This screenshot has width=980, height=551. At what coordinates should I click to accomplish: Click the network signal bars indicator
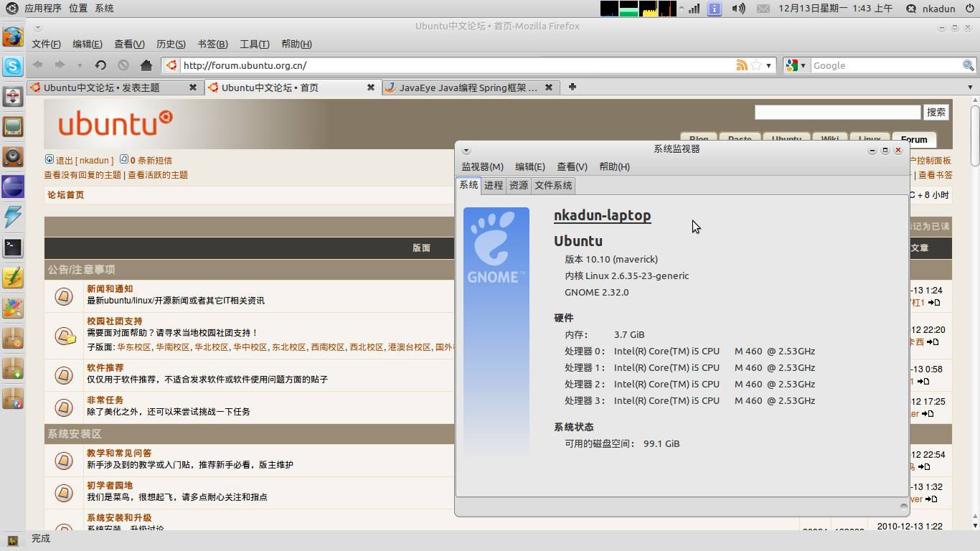[694, 9]
